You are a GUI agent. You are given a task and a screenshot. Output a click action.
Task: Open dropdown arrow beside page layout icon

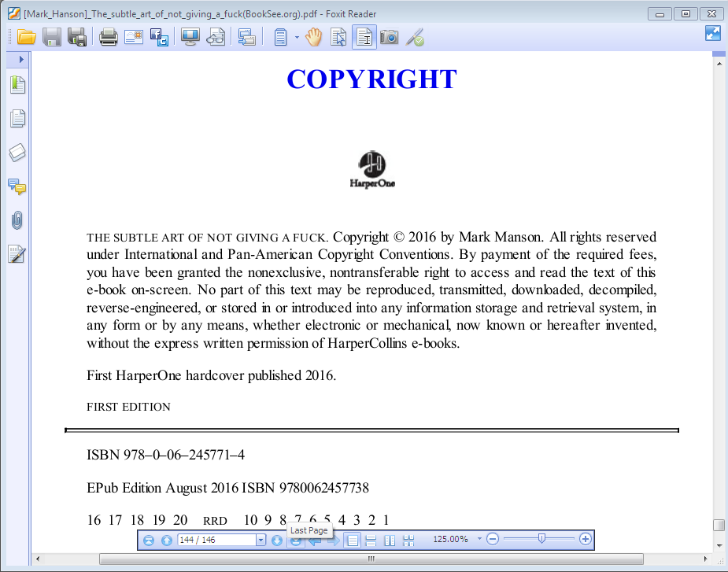coord(297,37)
